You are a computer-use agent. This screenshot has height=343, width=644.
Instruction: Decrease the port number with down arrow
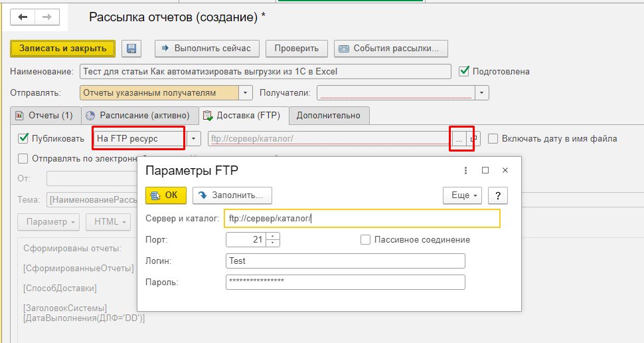point(273,243)
